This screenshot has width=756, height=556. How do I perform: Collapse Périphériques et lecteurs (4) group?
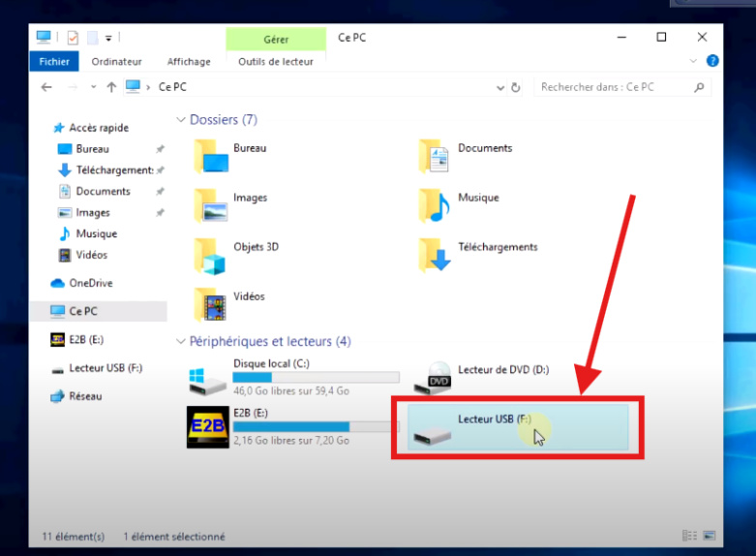181,342
